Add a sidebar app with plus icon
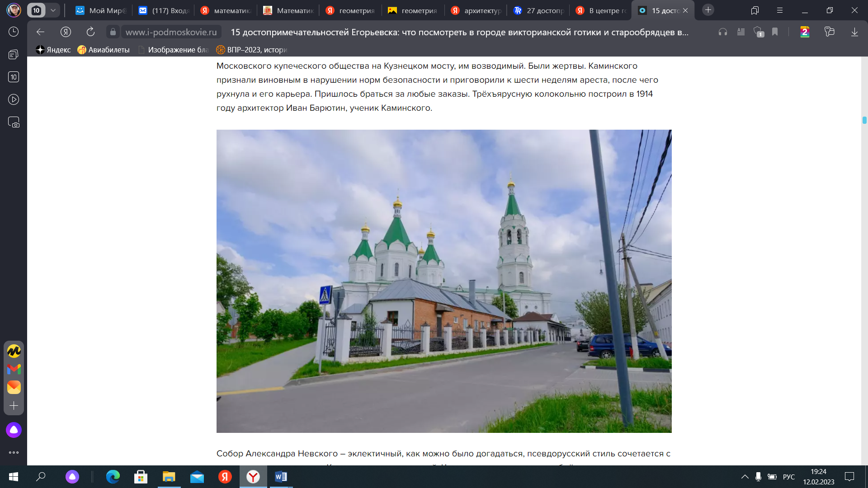 click(x=14, y=406)
